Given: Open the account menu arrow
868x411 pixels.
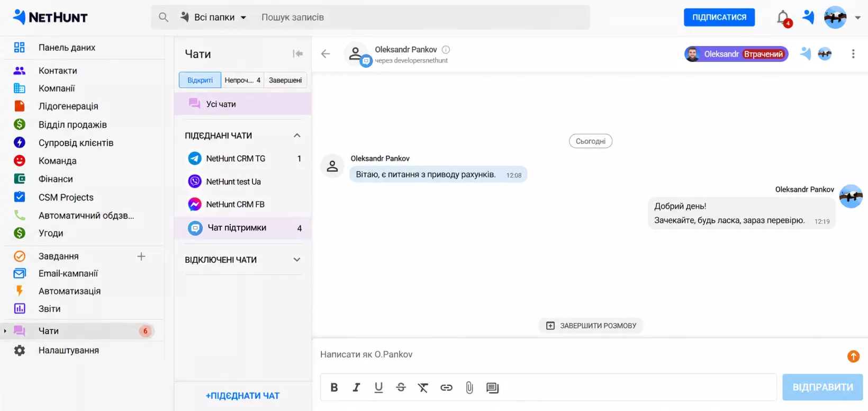Looking at the screenshot, I should click(857, 17).
